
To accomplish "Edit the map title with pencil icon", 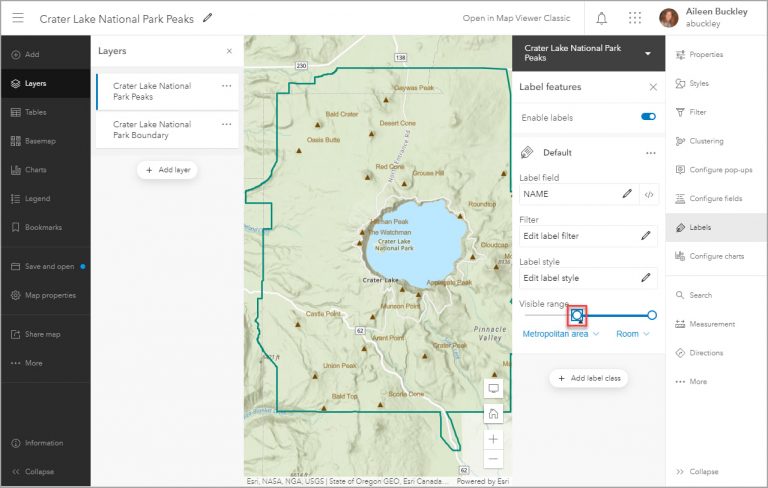I will [x=208, y=18].
